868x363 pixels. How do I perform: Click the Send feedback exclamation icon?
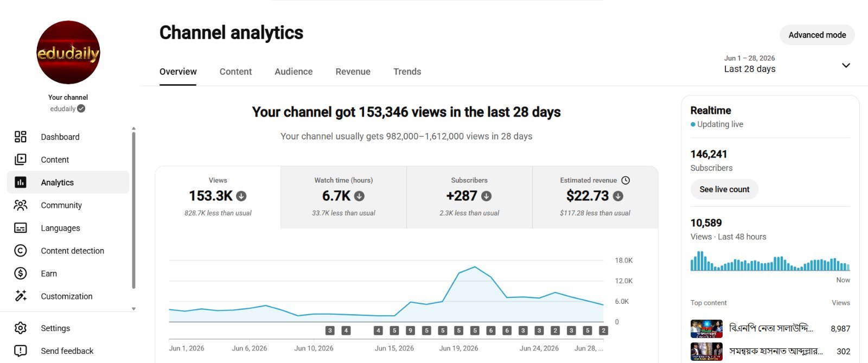tap(21, 351)
